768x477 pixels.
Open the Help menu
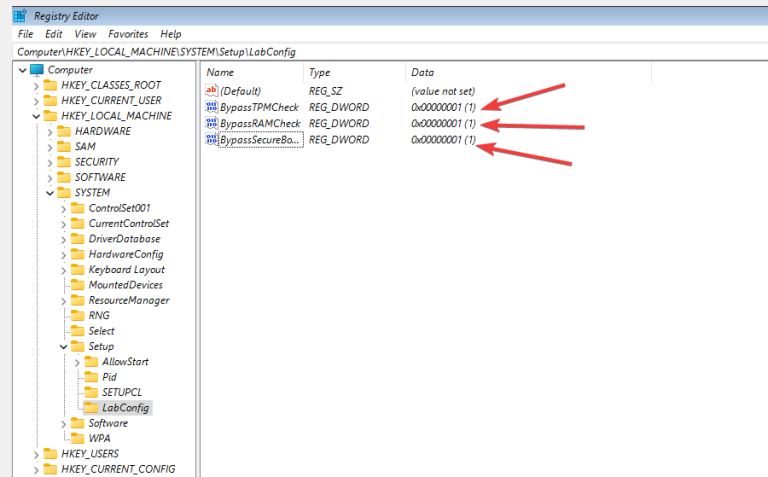(x=170, y=34)
